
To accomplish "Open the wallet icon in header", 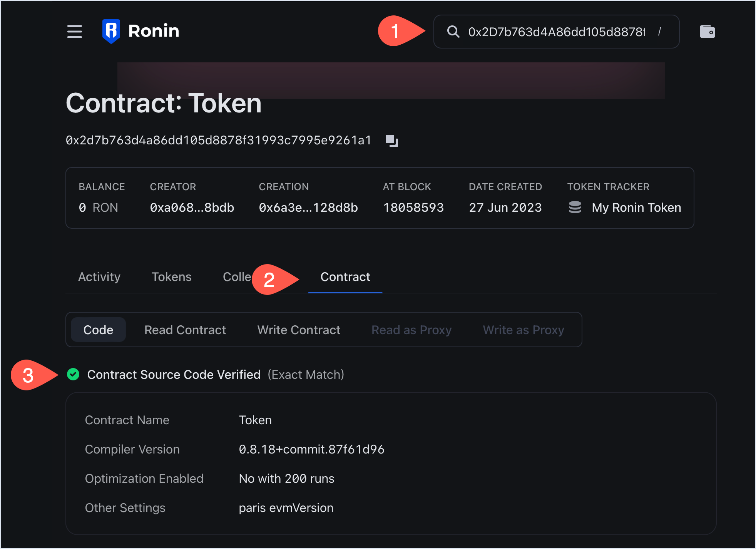I will (x=707, y=32).
